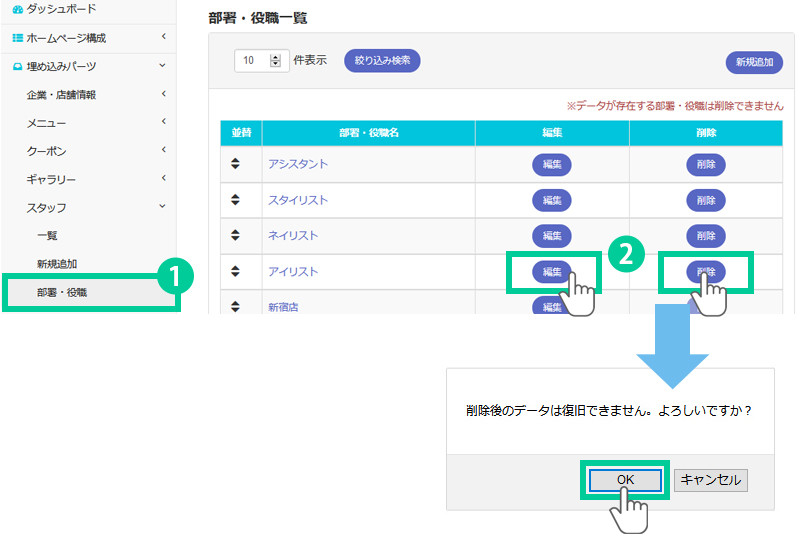Expand the 企業・店舗情報 submenu
The width and height of the screenshot is (800, 546).
pos(162,95)
